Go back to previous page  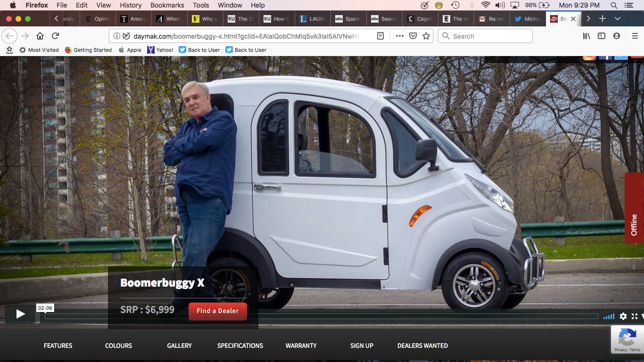10,36
